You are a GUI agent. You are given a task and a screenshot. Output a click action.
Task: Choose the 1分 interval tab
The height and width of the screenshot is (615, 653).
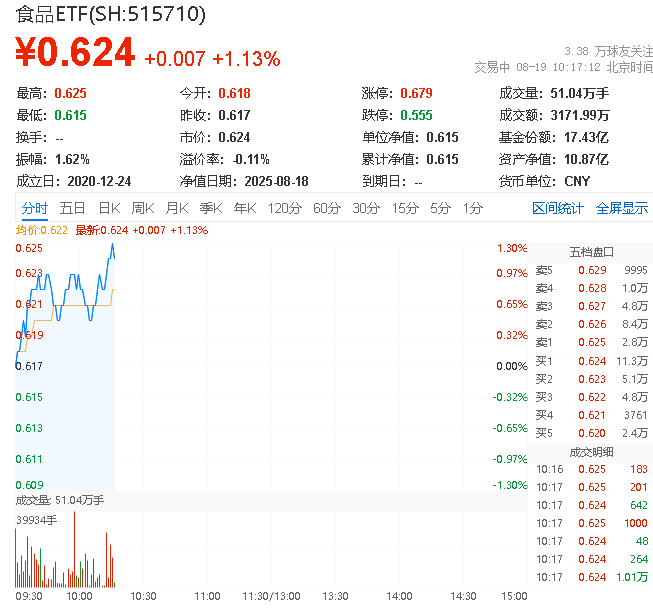click(x=473, y=208)
